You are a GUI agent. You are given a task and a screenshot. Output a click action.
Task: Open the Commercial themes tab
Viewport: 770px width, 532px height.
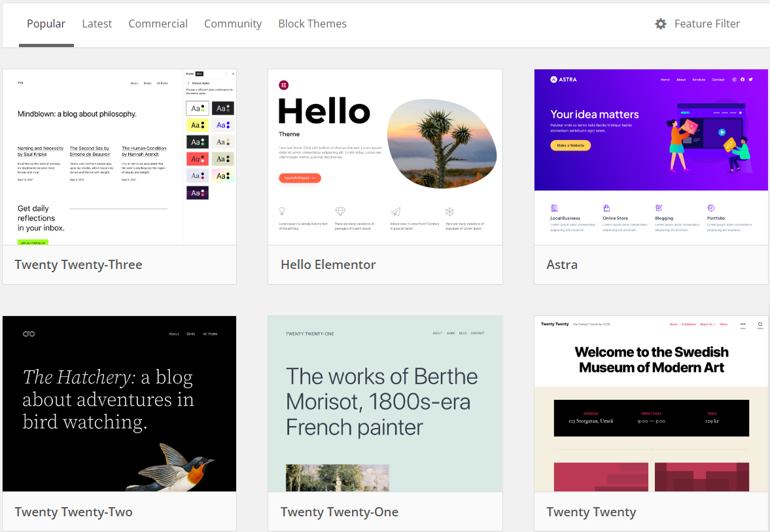[158, 24]
